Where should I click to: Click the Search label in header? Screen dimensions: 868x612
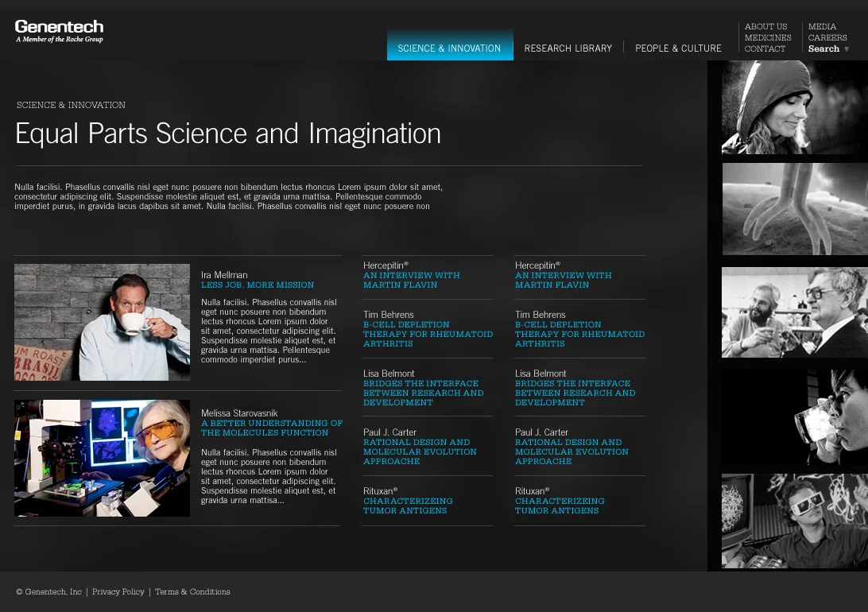823,48
